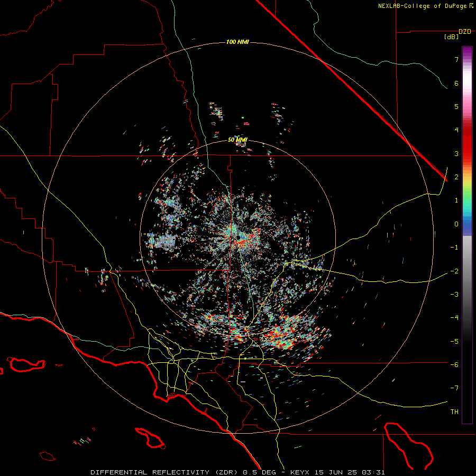Click the 4 tick on the scale
Viewport: 476px width, 476px height.
tap(456, 130)
